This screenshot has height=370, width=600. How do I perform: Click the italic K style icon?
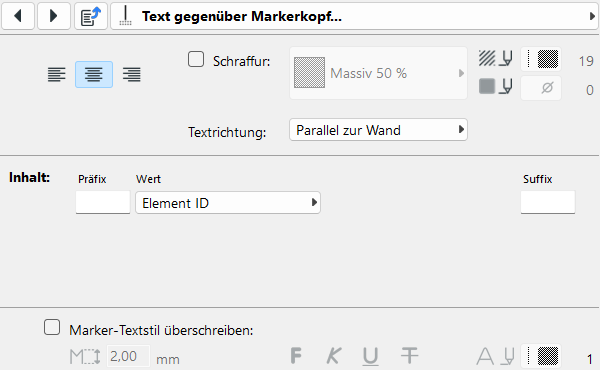pyautogui.click(x=334, y=356)
